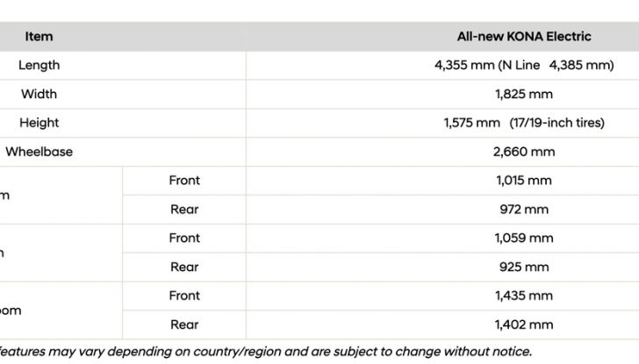Click the 'Length' row label
The width and height of the screenshot is (639, 364).
[39, 66]
